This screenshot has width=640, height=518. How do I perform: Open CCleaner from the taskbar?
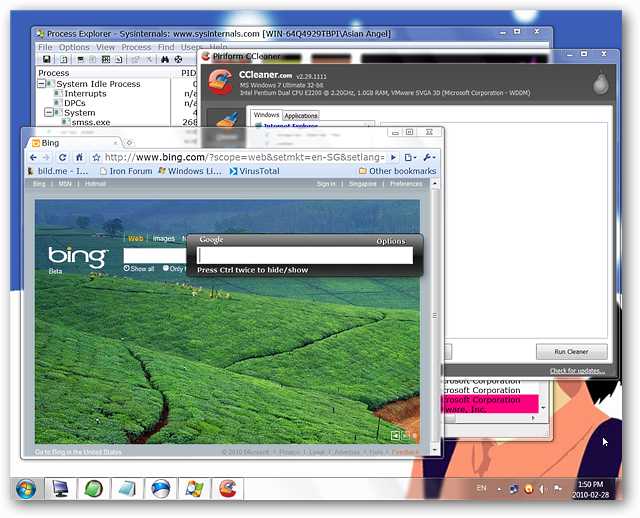pos(228,489)
